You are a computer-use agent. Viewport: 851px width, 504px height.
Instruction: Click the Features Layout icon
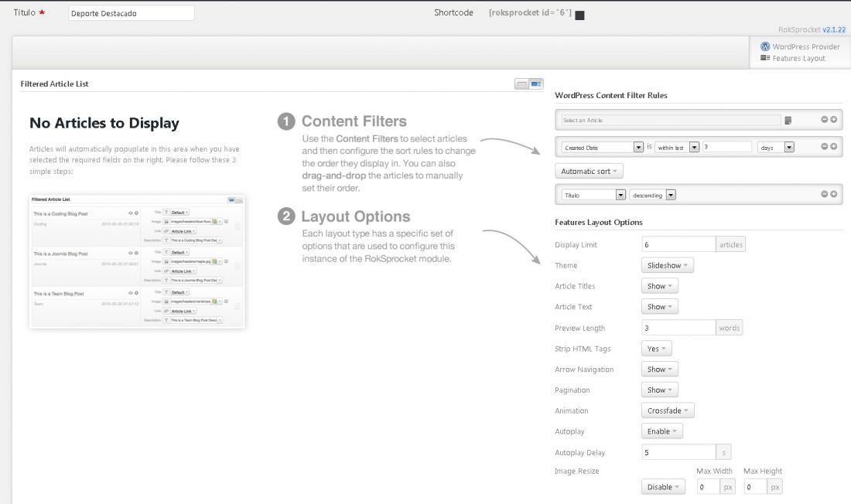pyautogui.click(x=765, y=58)
